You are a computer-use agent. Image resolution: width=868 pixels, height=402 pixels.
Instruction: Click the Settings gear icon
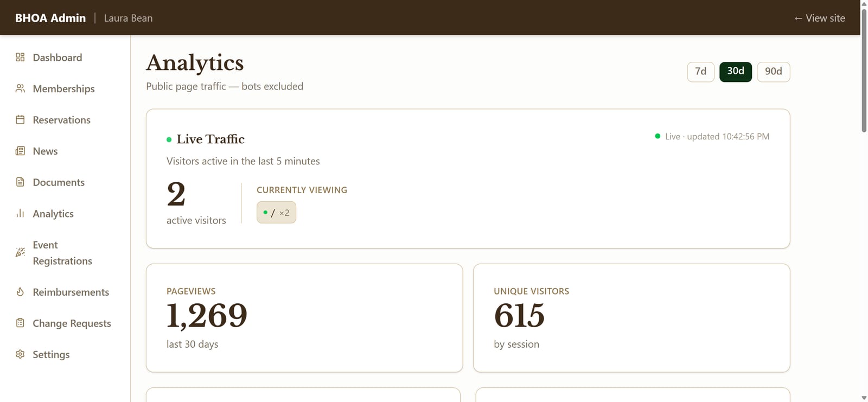pyautogui.click(x=20, y=354)
